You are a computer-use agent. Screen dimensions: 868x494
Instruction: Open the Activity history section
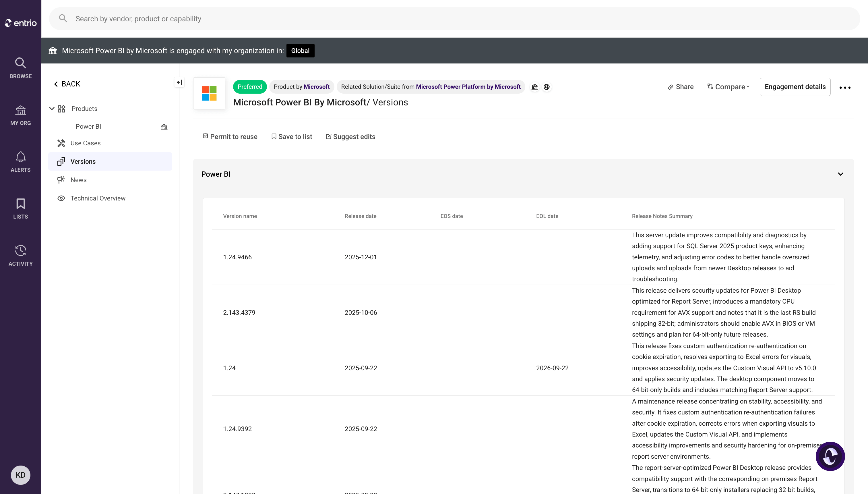pos(21,256)
